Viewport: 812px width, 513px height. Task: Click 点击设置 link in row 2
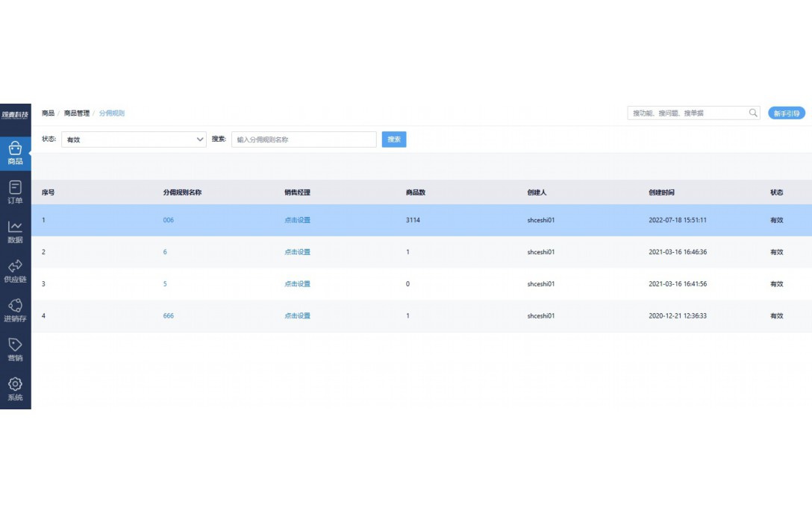pyautogui.click(x=297, y=252)
